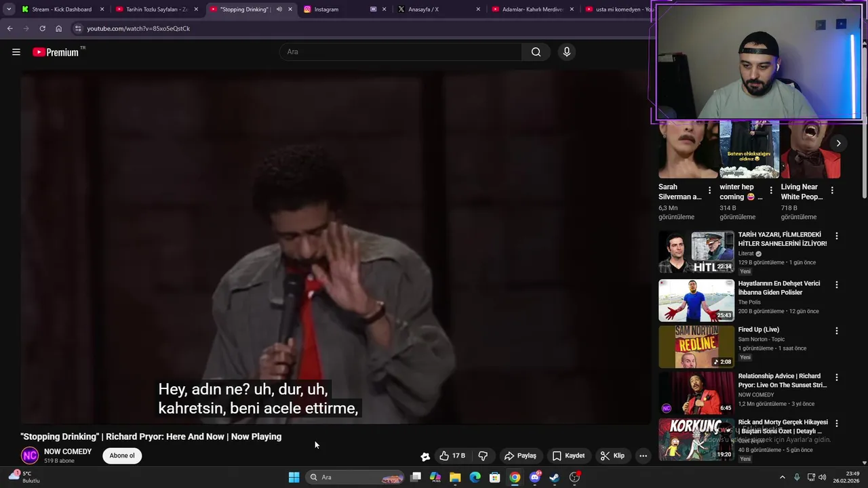The image size is (868, 488).
Task: Open Google Chrome taskbar icon
Action: pos(515,477)
